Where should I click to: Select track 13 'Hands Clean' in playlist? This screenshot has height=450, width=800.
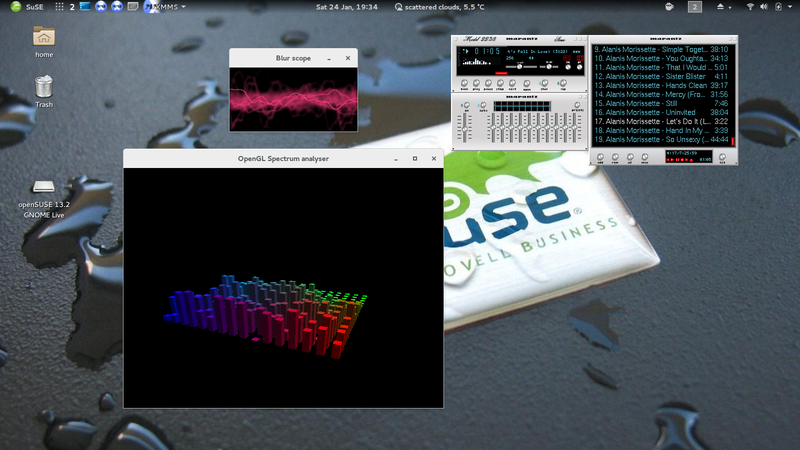[x=661, y=85]
